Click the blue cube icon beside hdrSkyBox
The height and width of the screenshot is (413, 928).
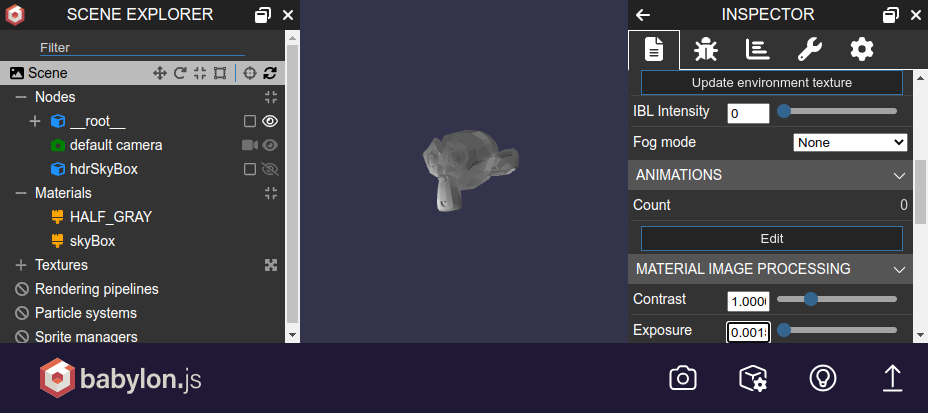click(57, 169)
